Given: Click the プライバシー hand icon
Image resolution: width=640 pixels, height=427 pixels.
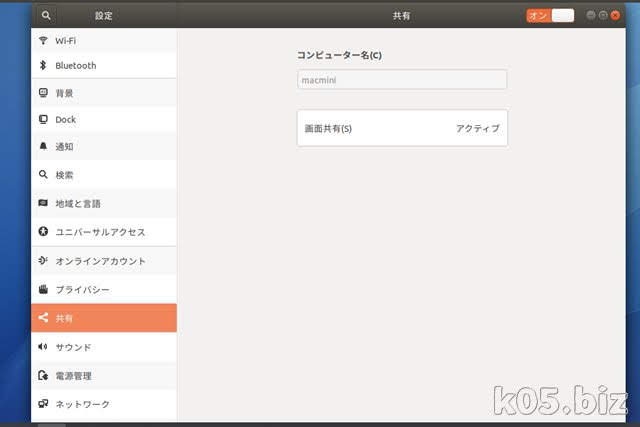Looking at the screenshot, I should 43,289.
